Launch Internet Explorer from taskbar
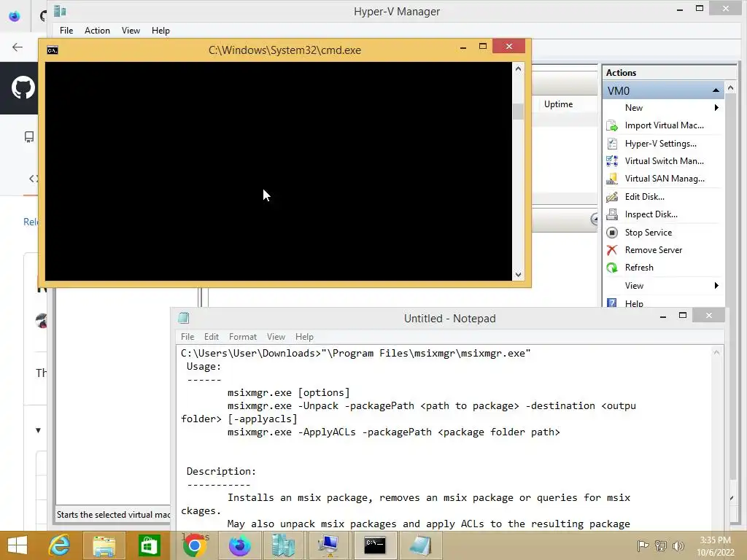The image size is (747, 560). click(x=59, y=545)
